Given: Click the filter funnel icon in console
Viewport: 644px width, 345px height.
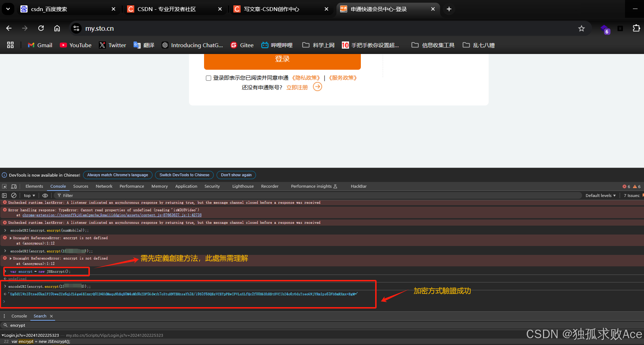Looking at the screenshot, I should click(x=58, y=195).
